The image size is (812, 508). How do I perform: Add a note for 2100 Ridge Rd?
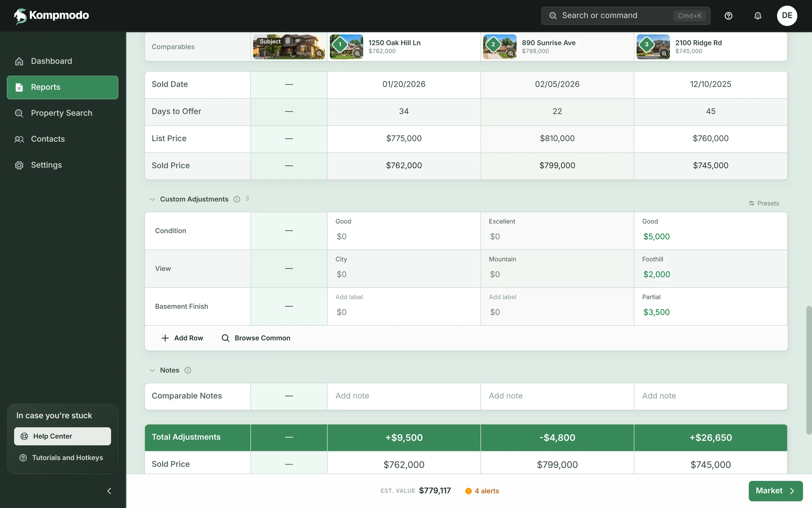[710, 396]
